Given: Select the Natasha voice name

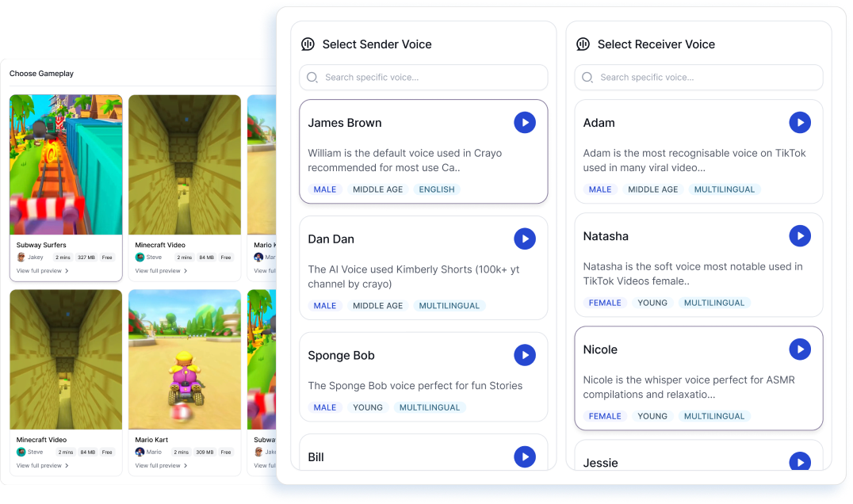Looking at the screenshot, I should (606, 236).
